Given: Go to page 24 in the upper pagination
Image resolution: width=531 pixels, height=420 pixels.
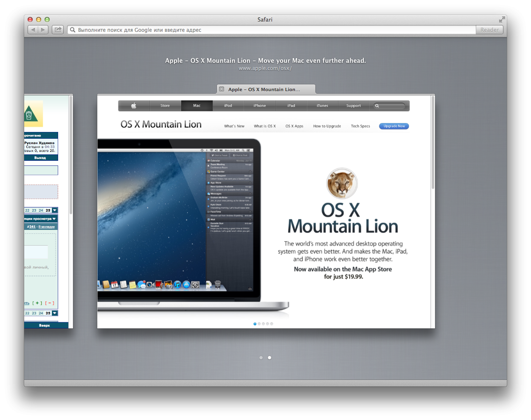Looking at the screenshot, I should coord(41,210).
